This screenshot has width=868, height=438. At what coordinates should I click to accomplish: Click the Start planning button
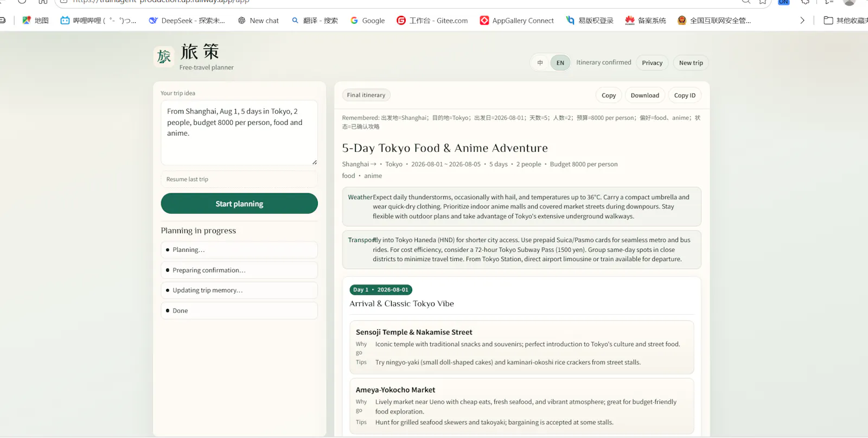pyautogui.click(x=239, y=204)
